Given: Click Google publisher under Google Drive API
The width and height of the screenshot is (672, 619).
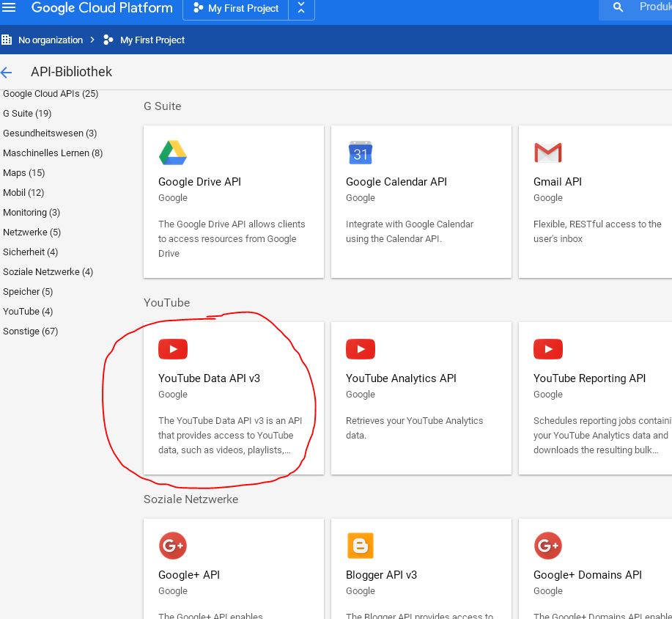Looking at the screenshot, I should point(173,198).
